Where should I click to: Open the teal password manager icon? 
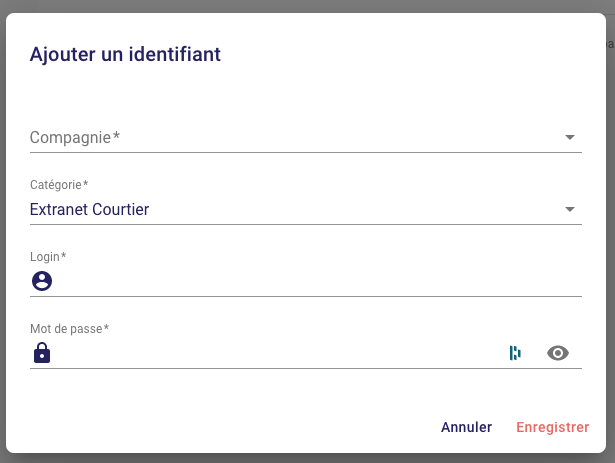click(x=515, y=353)
